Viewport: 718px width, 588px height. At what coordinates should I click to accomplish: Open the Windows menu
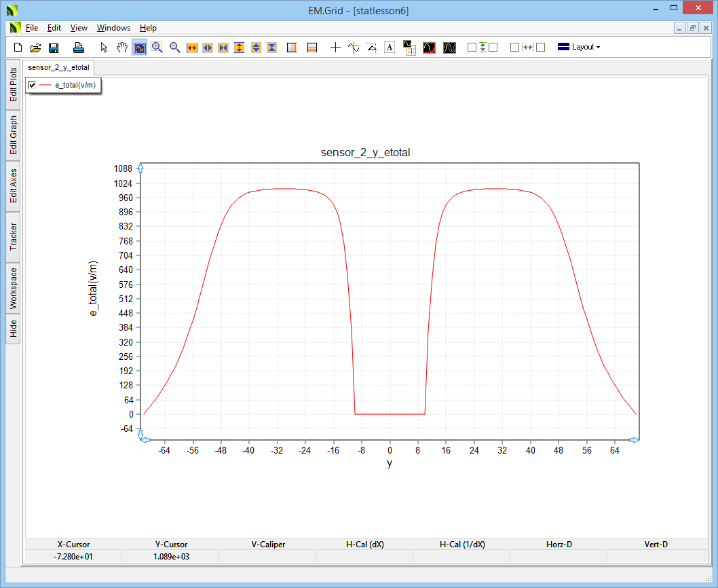click(x=113, y=28)
